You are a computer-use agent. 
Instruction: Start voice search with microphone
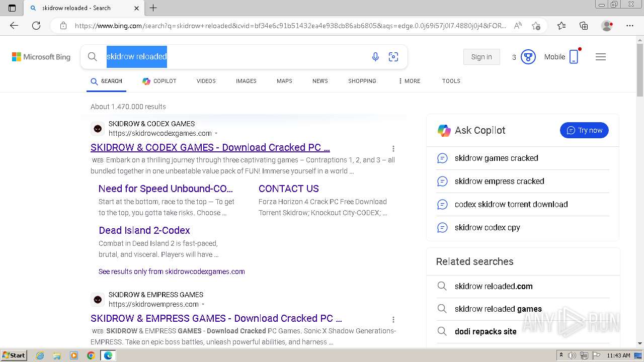point(375,57)
